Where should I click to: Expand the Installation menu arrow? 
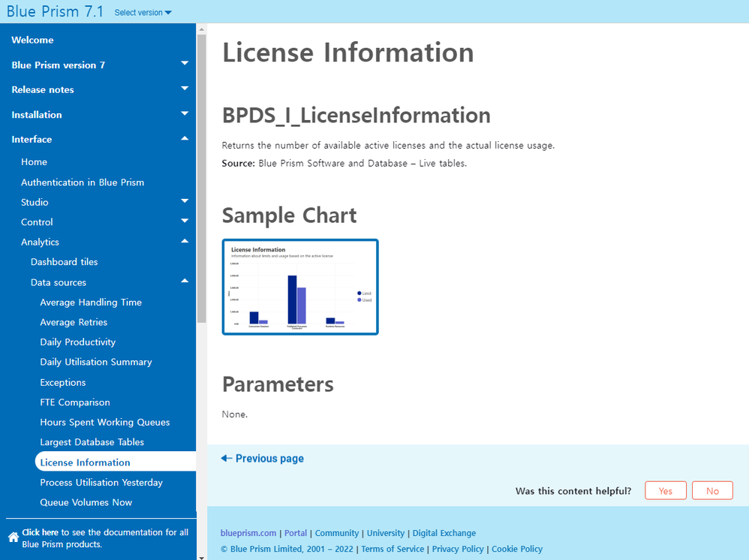point(185,114)
